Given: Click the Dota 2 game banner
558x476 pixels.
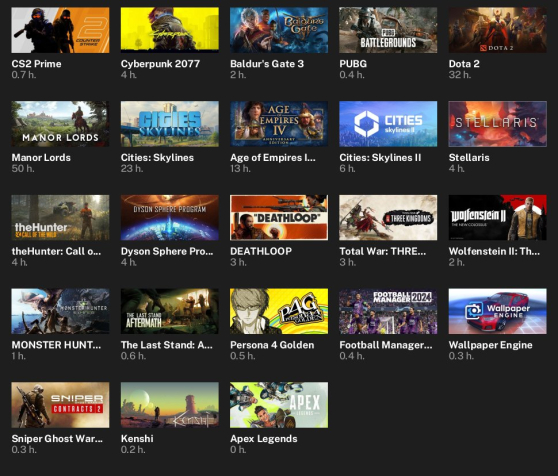Looking at the screenshot, I should [x=498, y=30].
